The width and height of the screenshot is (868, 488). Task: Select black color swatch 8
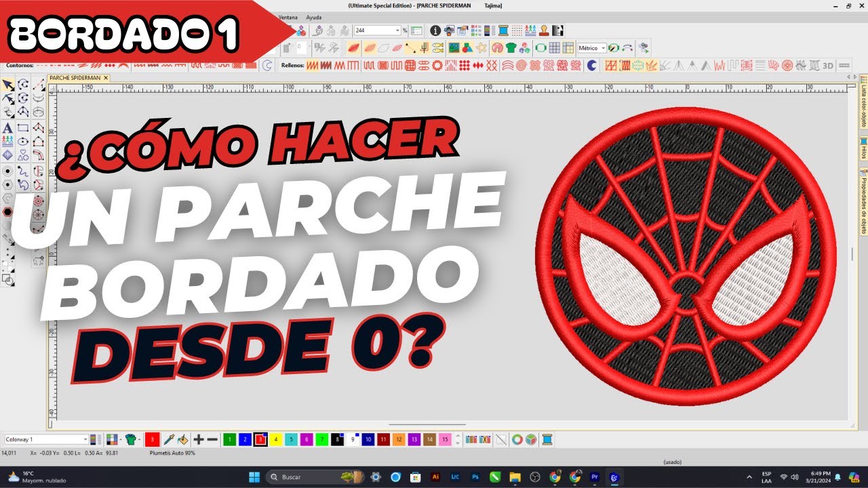[337, 440]
